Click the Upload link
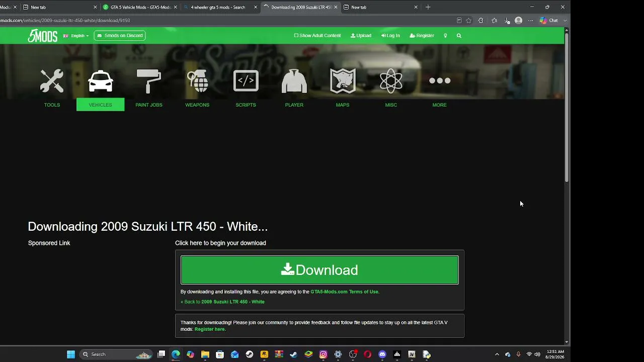Viewport: 644px width, 362px height. pyautogui.click(x=361, y=36)
